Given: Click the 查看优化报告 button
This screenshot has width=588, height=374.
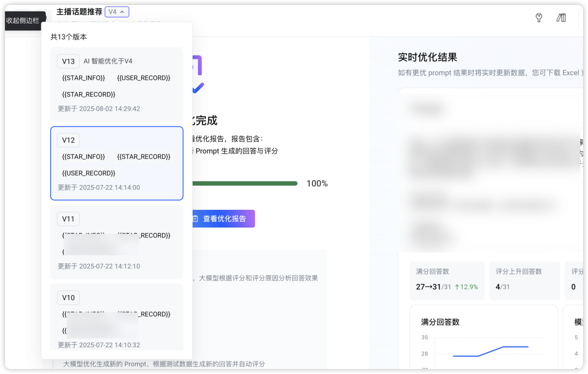Looking at the screenshot, I should point(222,219).
